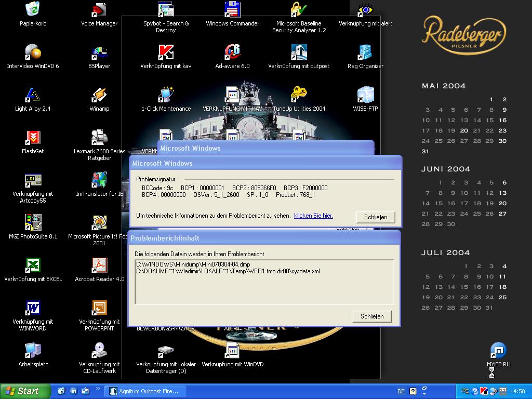Select Verknüpfung mit CD-Laufwerk icon
The height and width of the screenshot is (399, 532).
pos(99,358)
